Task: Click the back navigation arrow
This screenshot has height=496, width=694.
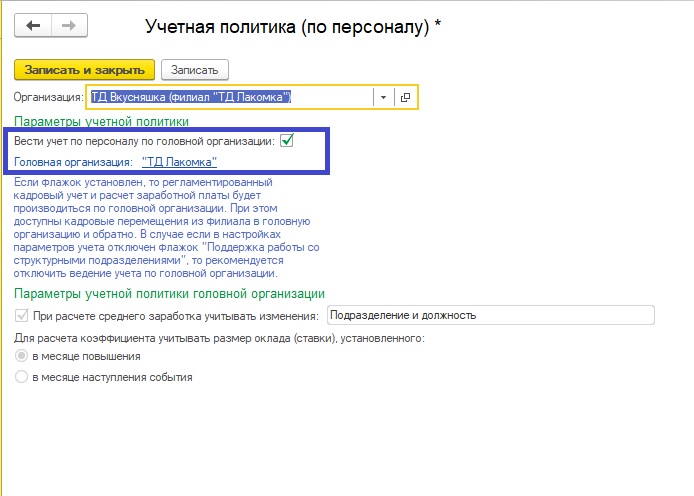Action: click(34, 25)
